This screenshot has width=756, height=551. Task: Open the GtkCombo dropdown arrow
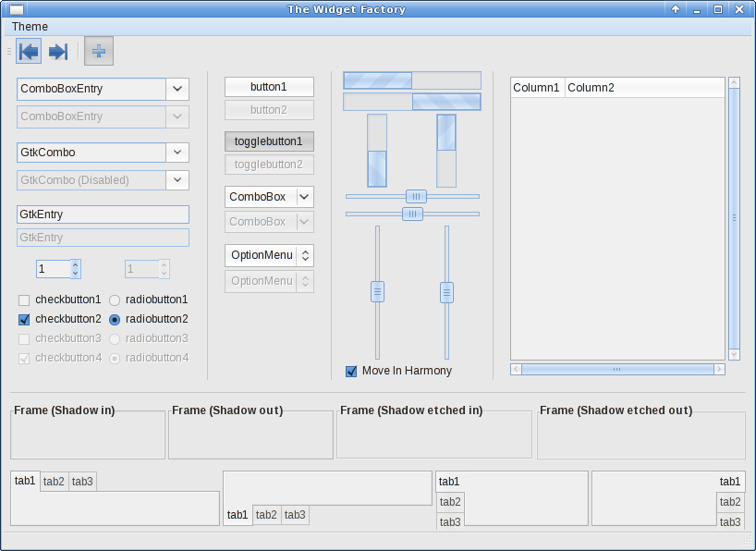tap(177, 153)
